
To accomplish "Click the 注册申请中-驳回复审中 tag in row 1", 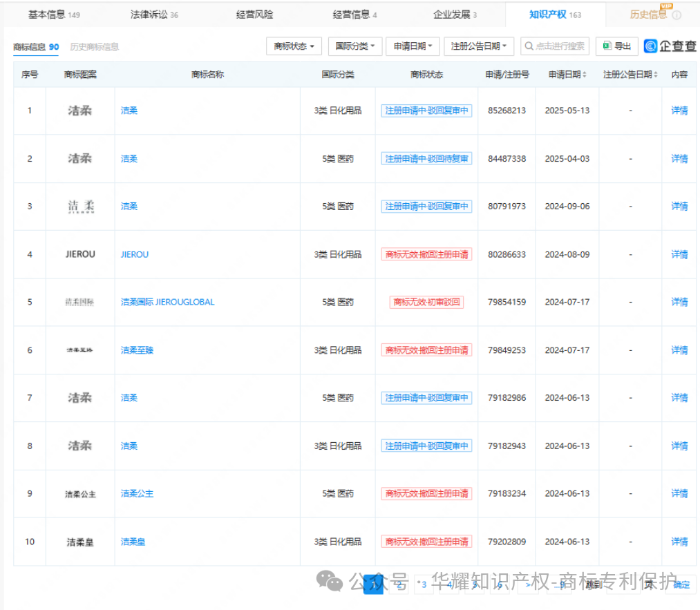I will click(x=426, y=111).
